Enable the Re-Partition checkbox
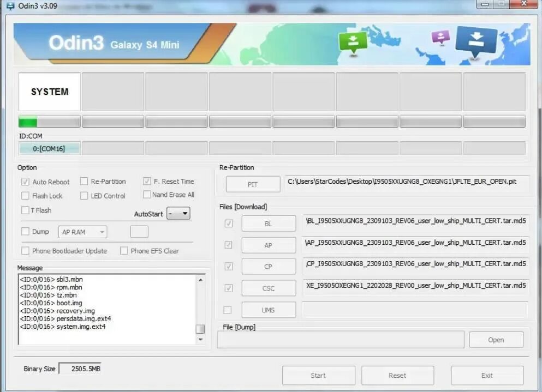 [x=84, y=182]
